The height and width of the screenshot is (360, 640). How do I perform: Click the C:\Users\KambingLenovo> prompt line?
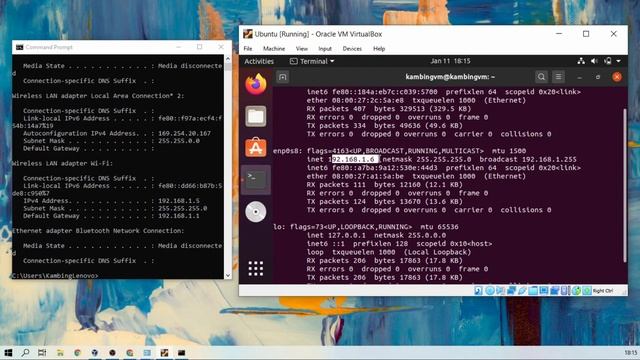tap(55, 276)
